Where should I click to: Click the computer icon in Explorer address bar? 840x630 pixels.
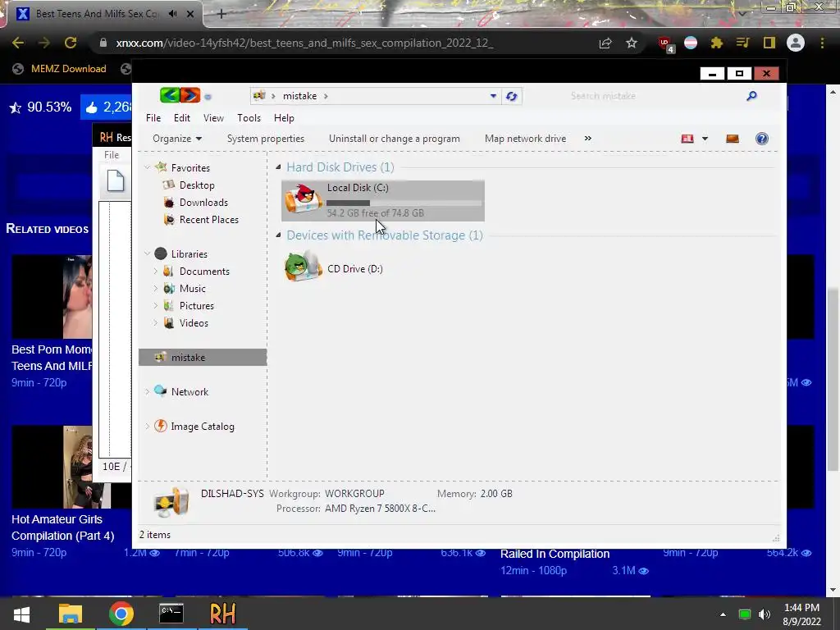tap(259, 96)
